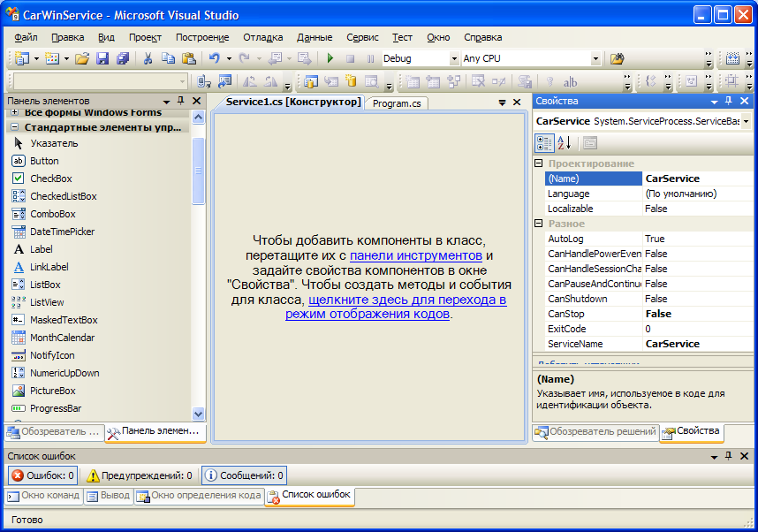Switch properties to Alphabetical sort
758x532 pixels.
565,143
